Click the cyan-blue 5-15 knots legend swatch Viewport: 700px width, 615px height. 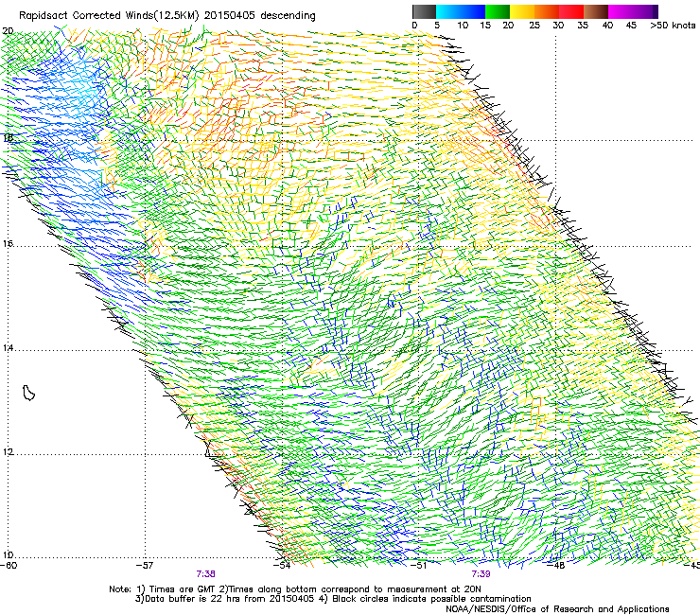click(461, 11)
